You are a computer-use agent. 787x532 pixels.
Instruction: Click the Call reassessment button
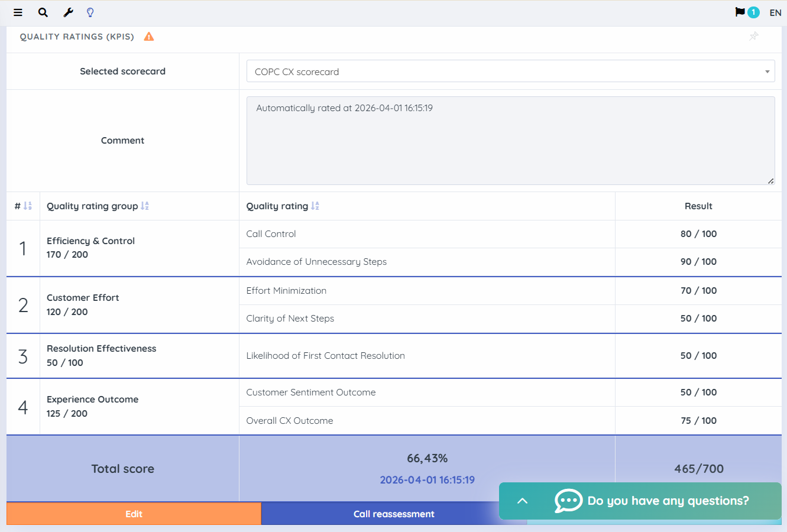click(x=394, y=514)
